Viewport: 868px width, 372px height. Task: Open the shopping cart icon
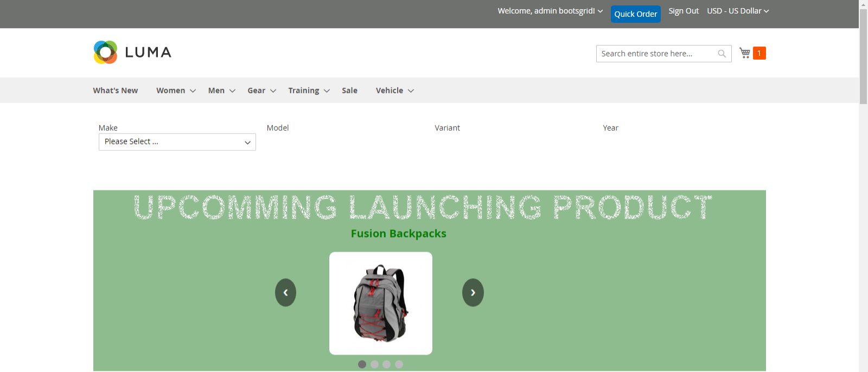(x=745, y=53)
